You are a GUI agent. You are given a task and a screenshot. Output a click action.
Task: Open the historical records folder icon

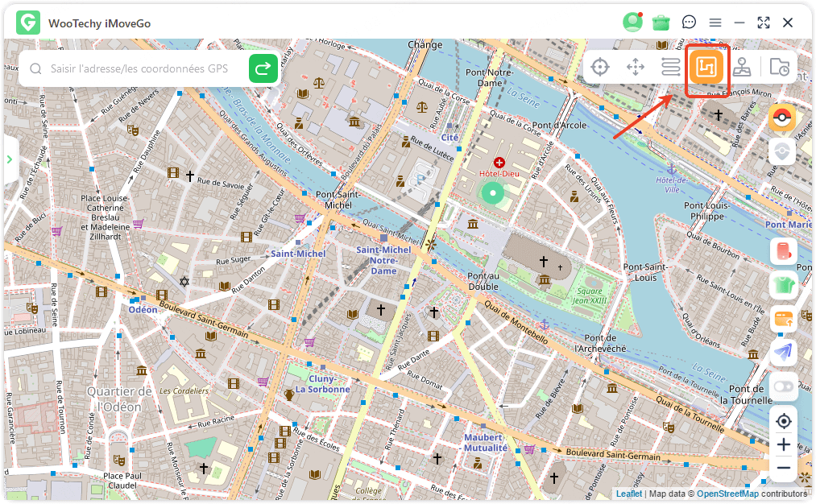[779, 68]
